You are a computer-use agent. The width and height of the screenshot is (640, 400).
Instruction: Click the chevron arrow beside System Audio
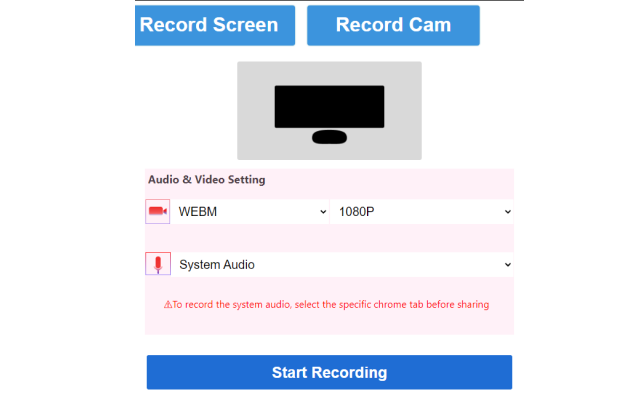(508, 265)
